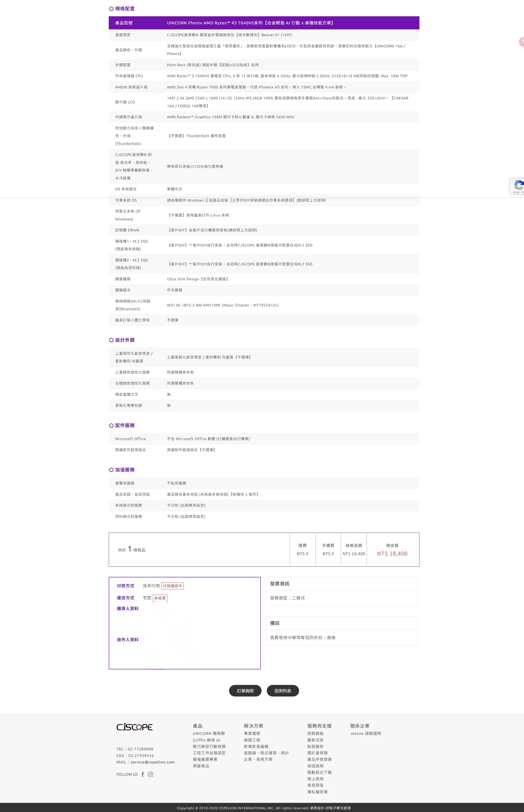Click the 內建顯示晶片組 row label
The height and width of the screenshot is (812, 524).
tap(128, 117)
